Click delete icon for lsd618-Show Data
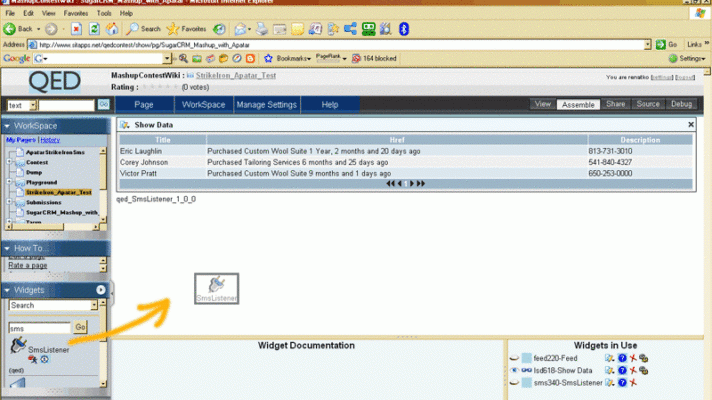 (633, 370)
